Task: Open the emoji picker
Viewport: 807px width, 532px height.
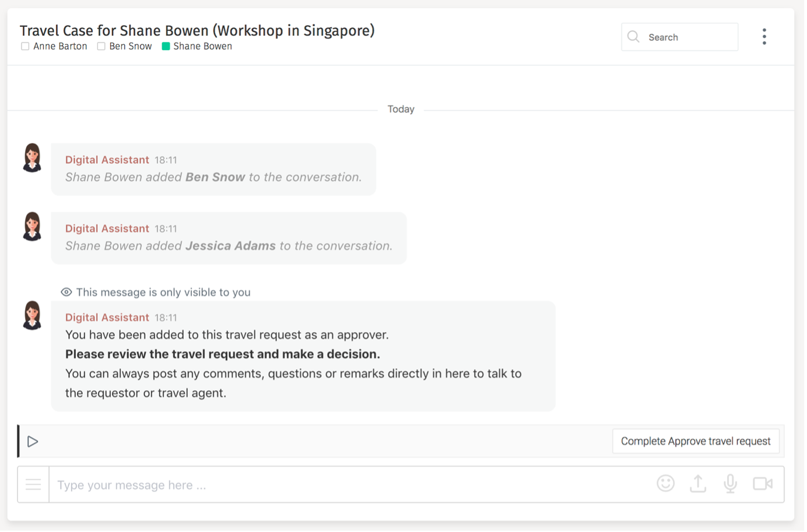Action: click(x=665, y=484)
